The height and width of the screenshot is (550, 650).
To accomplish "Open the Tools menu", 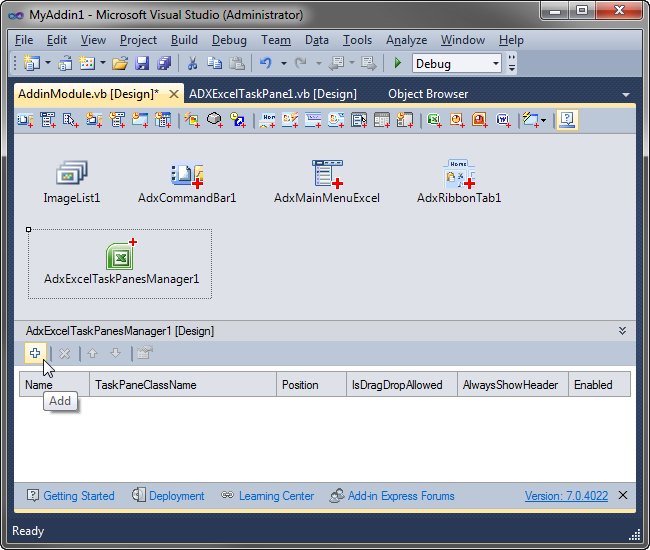I will [x=357, y=40].
